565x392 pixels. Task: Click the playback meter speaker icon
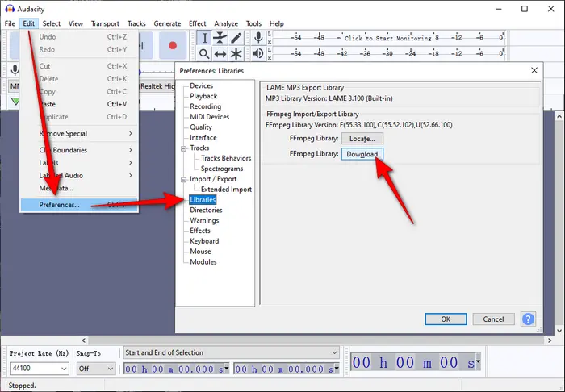tap(258, 53)
